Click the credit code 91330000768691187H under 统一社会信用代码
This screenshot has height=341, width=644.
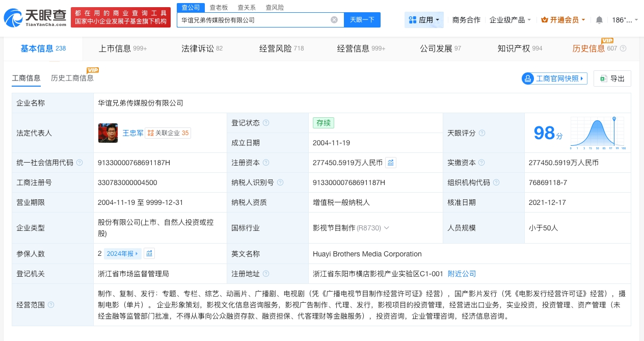click(x=134, y=163)
